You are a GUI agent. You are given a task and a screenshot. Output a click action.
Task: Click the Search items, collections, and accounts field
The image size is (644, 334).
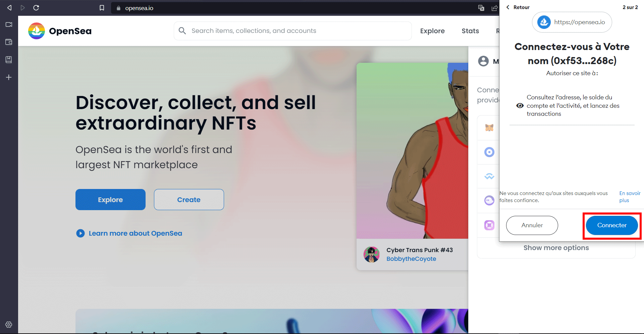(x=292, y=31)
